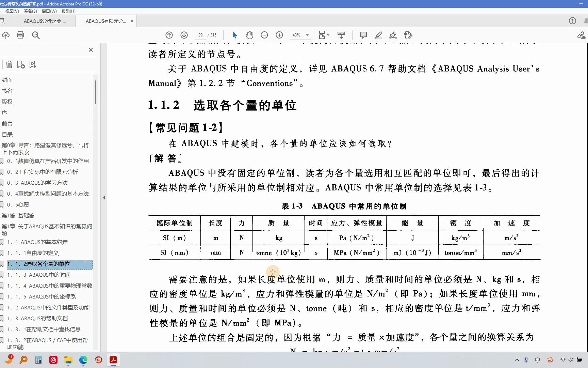Click the heading 1.1.2 选取各个量的单位
The width and height of the screenshot is (588, 368).
pos(222,105)
